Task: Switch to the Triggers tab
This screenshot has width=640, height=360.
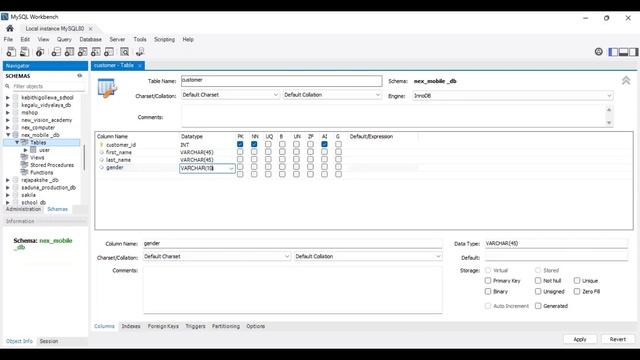Action: click(x=195, y=326)
